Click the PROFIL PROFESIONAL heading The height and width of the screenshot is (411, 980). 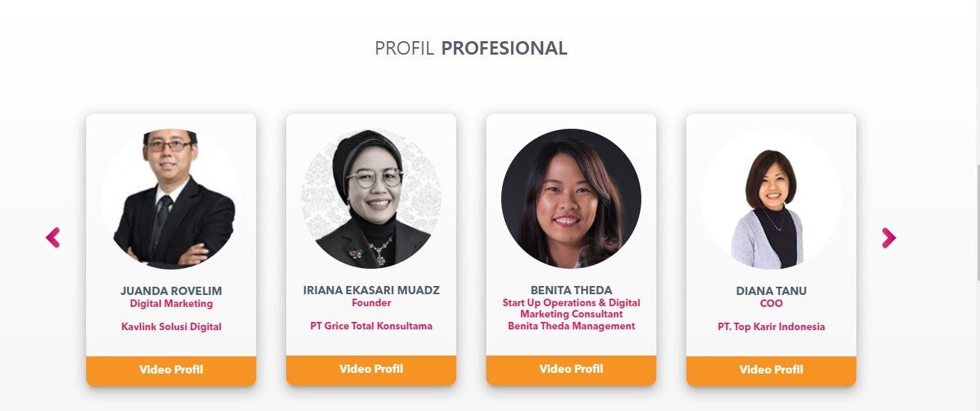471,49
